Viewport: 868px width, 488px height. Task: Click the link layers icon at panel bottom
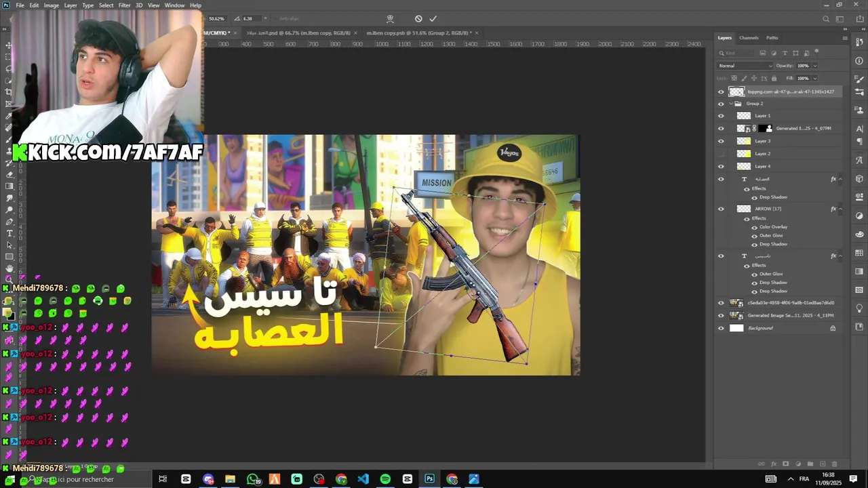762,464
